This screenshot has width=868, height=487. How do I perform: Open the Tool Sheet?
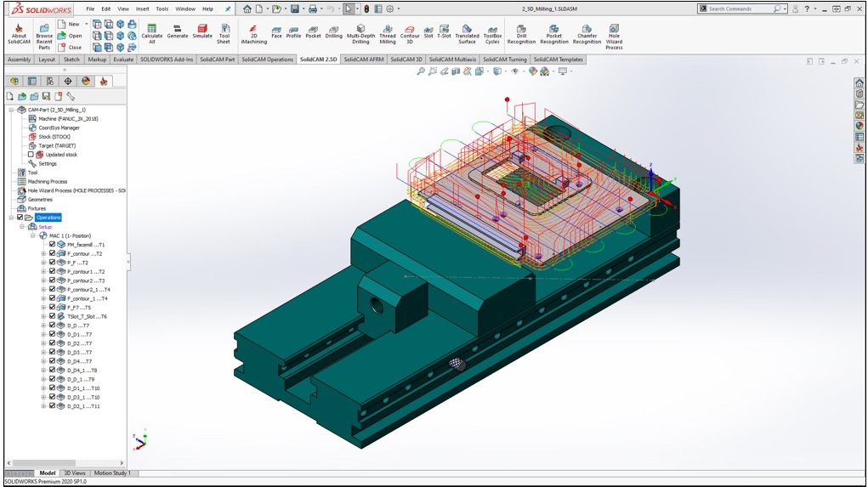click(224, 34)
